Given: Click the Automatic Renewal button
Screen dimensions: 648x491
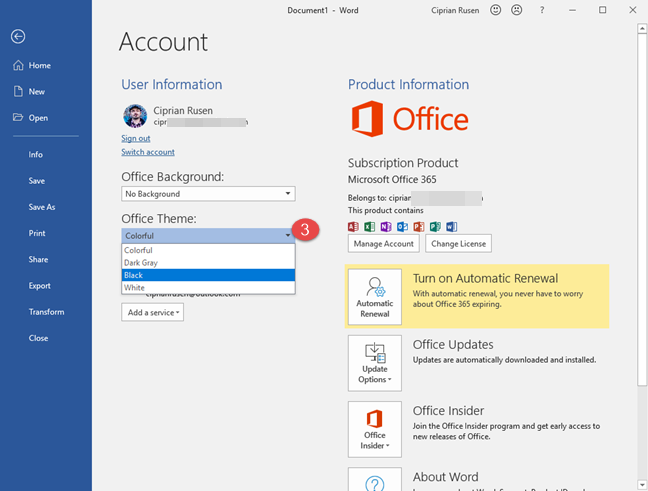Looking at the screenshot, I should coord(375,297).
